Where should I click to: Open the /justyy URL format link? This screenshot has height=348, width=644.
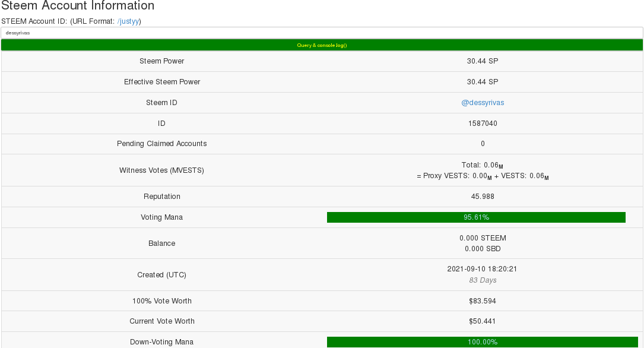[128, 21]
